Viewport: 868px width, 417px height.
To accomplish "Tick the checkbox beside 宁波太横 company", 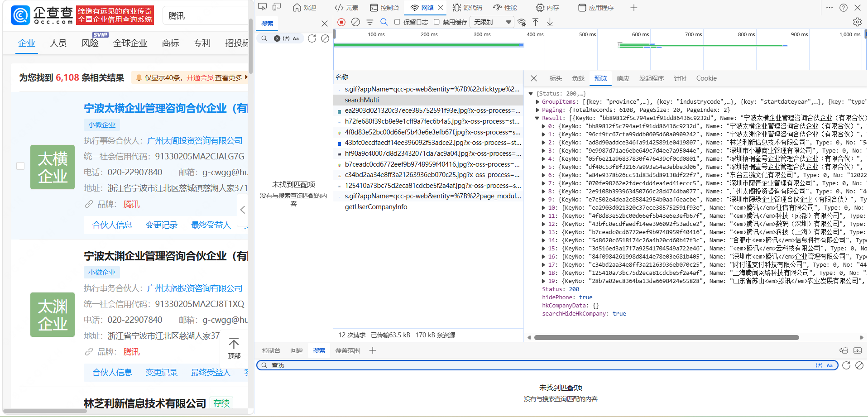I will coord(20,166).
